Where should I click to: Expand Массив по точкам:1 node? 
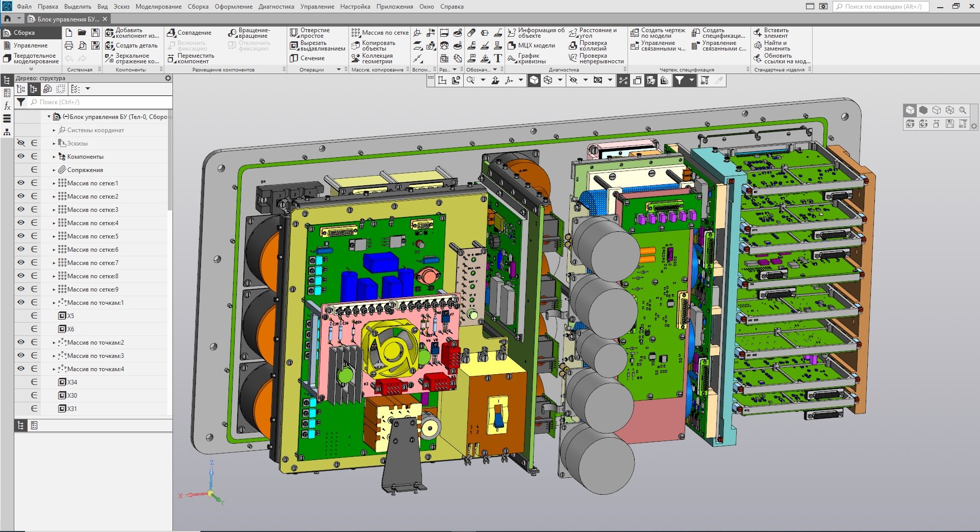tap(54, 303)
